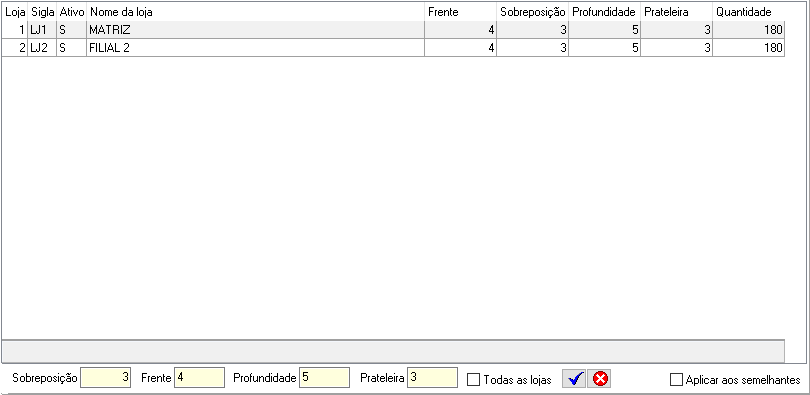Enable the Todas as lojas checkbox
The image size is (810, 395).
click(x=473, y=380)
